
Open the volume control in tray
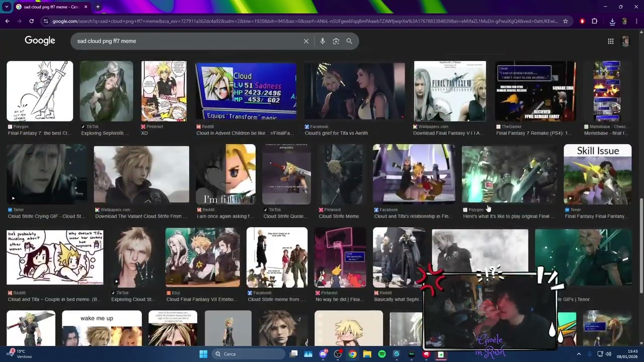coord(609,354)
